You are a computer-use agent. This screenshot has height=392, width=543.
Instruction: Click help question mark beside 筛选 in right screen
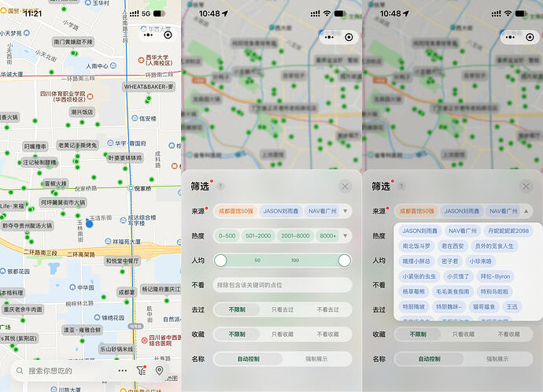click(401, 187)
